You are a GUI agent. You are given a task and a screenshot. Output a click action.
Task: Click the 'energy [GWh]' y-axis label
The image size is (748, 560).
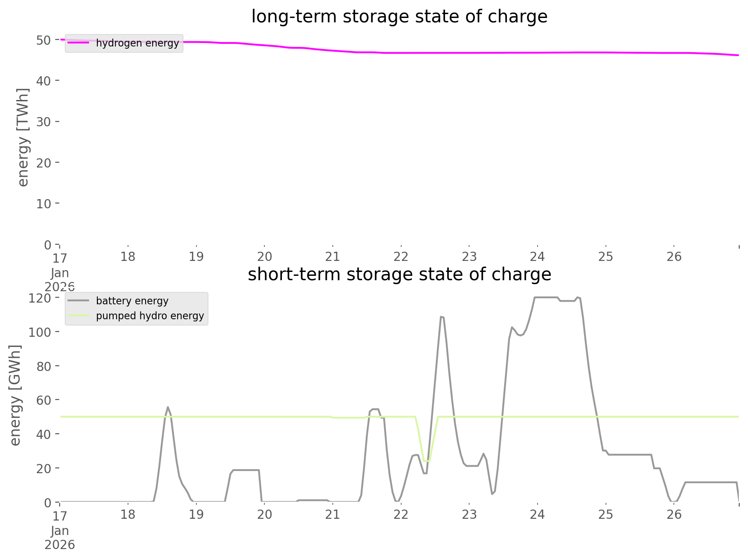click(15, 395)
